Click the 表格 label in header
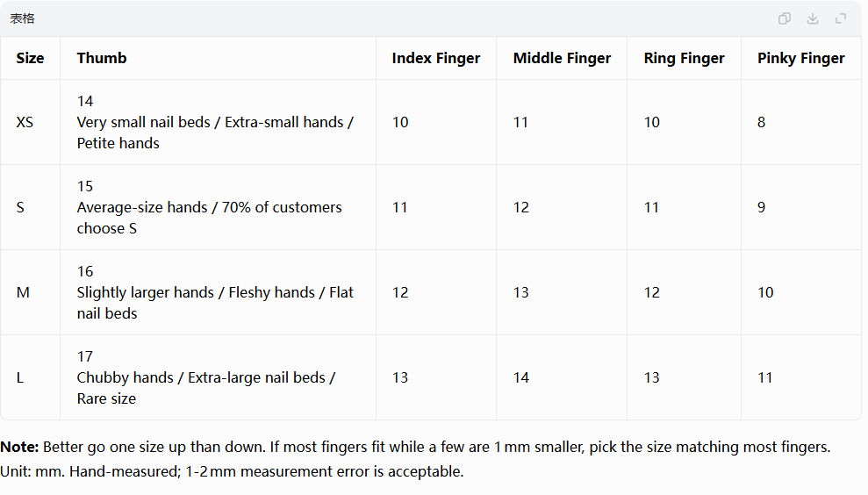The height and width of the screenshot is (495, 868). click(22, 18)
